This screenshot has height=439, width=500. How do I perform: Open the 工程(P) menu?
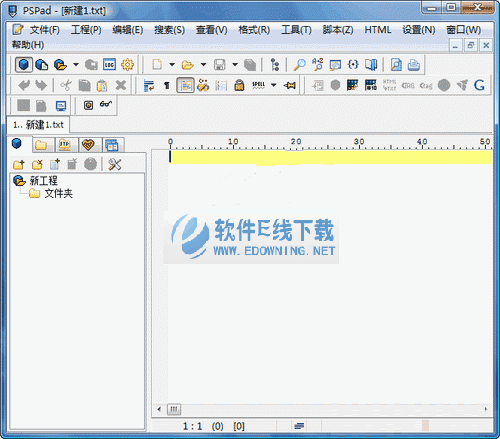(86, 30)
